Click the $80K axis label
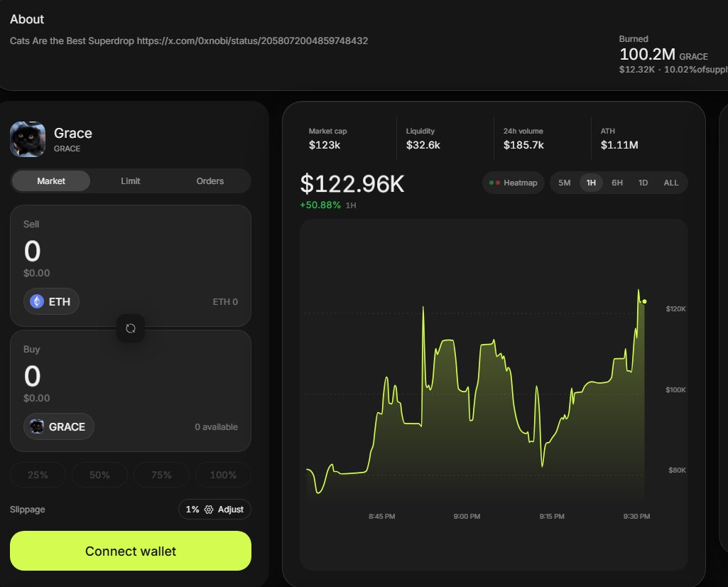The height and width of the screenshot is (587, 728). (677, 470)
